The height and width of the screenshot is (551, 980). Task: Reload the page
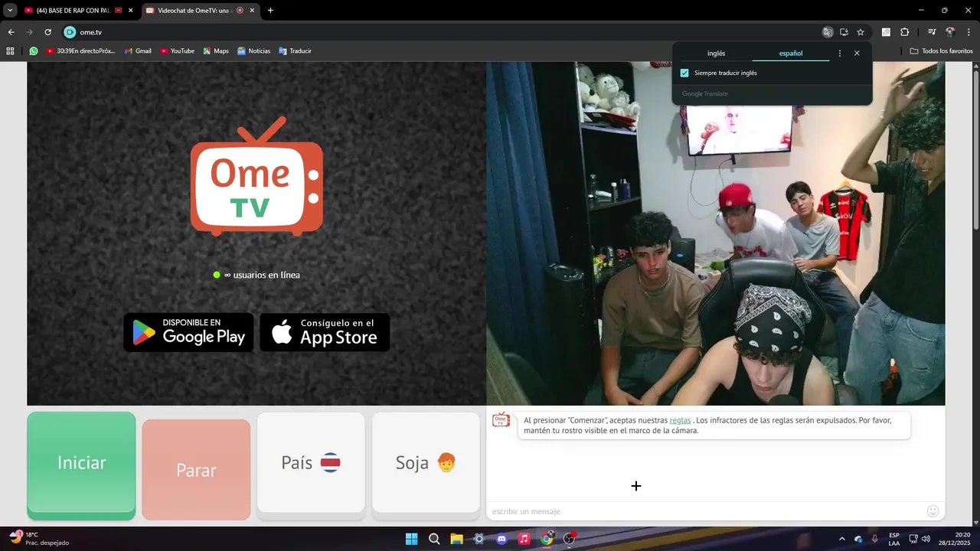(x=47, y=32)
